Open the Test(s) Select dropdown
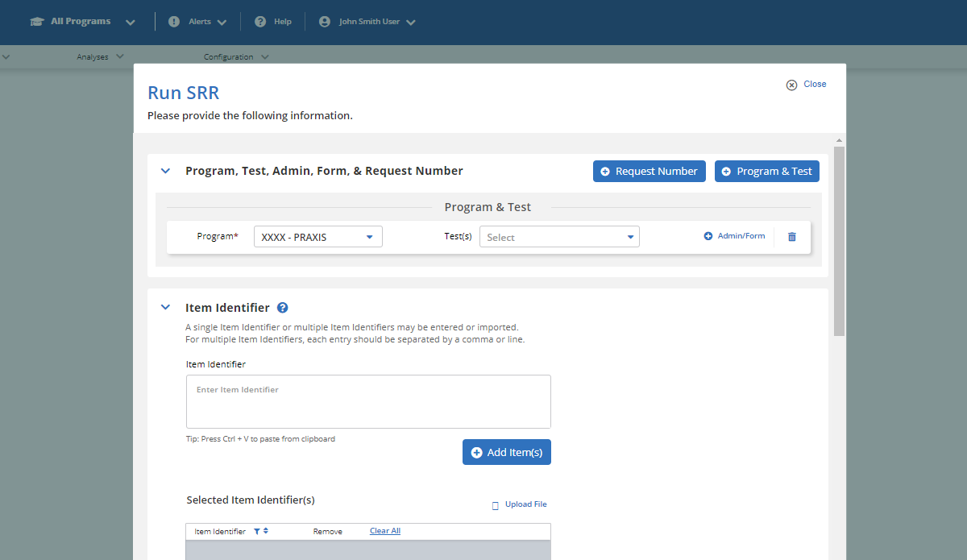This screenshot has height=560, width=967. (559, 237)
